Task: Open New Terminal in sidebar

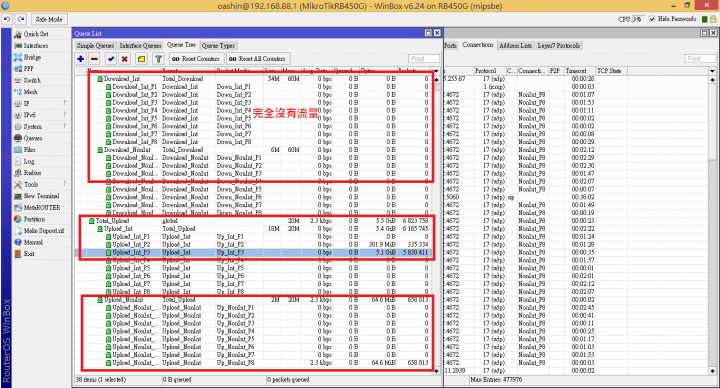Action: pyautogui.click(x=41, y=196)
